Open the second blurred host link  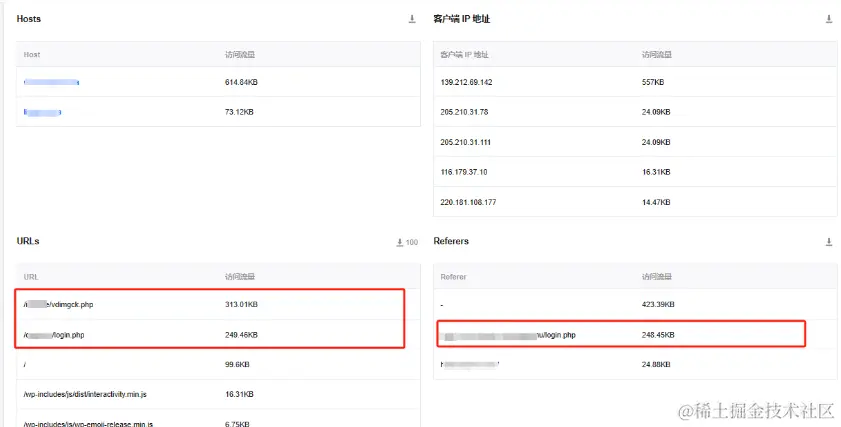point(42,113)
